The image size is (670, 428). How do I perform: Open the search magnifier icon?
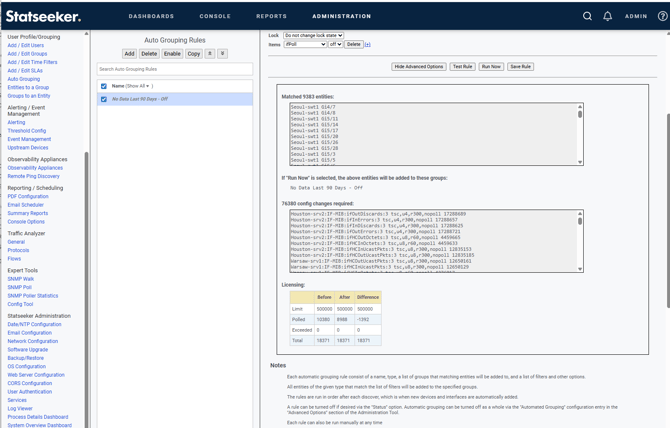pos(587,16)
